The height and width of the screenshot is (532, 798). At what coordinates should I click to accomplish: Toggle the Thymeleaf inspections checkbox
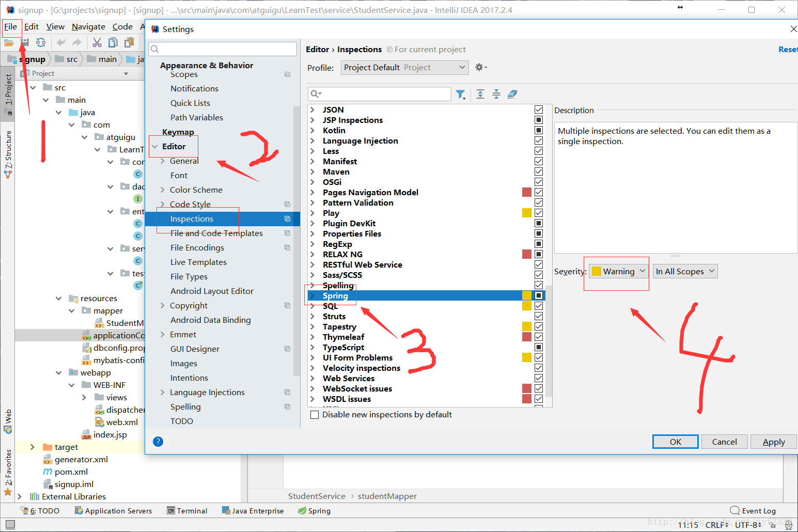point(539,337)
